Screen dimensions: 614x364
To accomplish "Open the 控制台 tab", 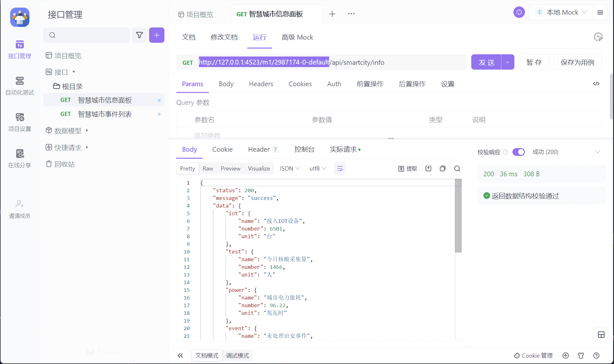I will point(304,149).
